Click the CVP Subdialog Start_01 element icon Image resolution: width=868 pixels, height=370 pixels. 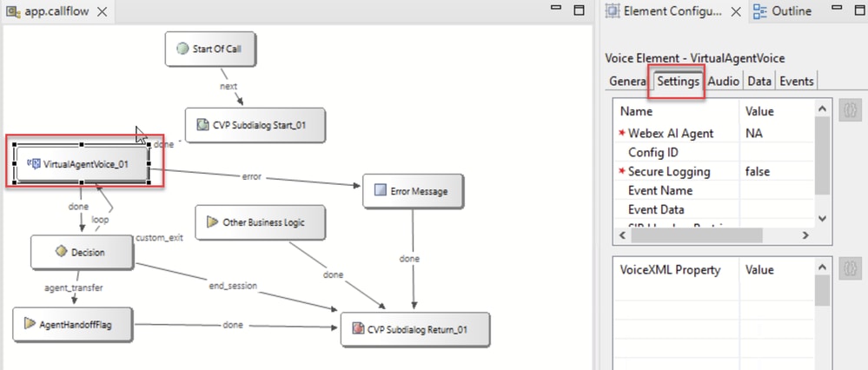click(x=202, y=125)
